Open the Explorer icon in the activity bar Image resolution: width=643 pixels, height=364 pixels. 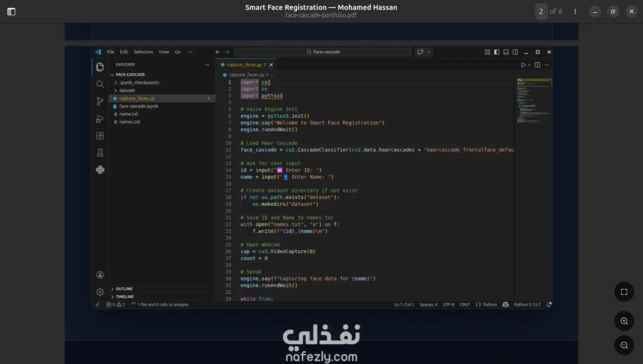(100, 67)
